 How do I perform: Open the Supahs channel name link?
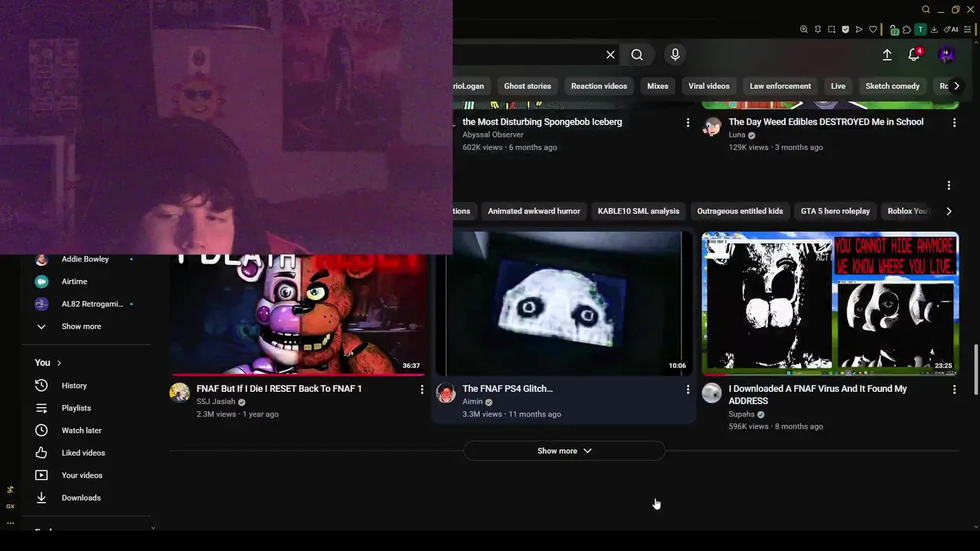coord(742,414)
